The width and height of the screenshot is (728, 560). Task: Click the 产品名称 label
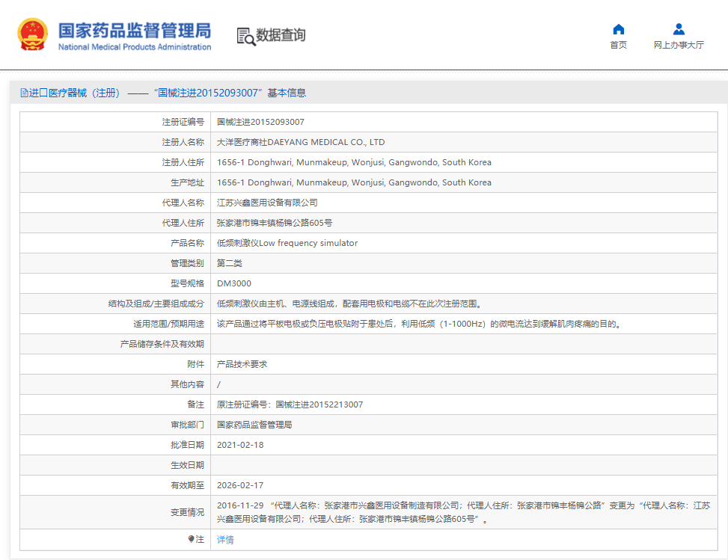coord(187,243)
